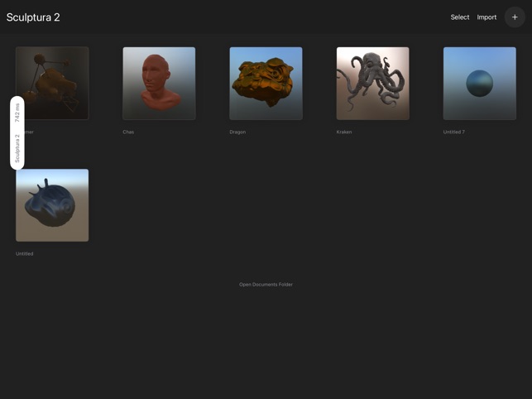Image resolution: width=532 pixels, height=399 pixels.
Task: Click the Untitled label under blue creature
Action: [x=25, y=253]
